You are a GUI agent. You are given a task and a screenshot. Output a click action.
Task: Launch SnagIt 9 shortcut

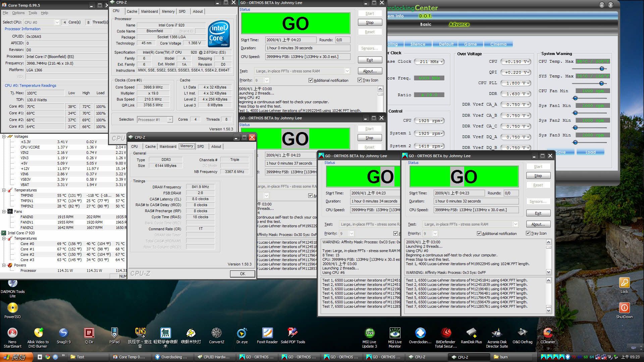pyautogui.click(x=63, y=336)
